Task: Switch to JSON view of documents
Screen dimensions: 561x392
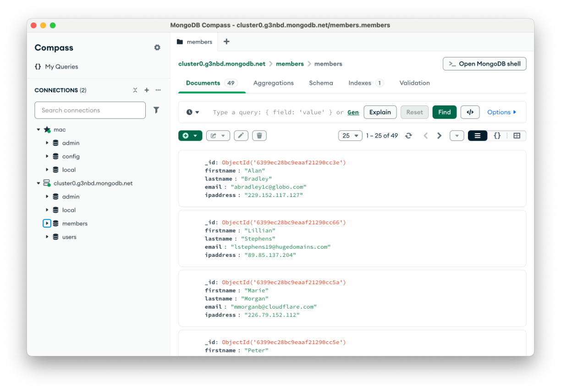Action: coord(497,136)
